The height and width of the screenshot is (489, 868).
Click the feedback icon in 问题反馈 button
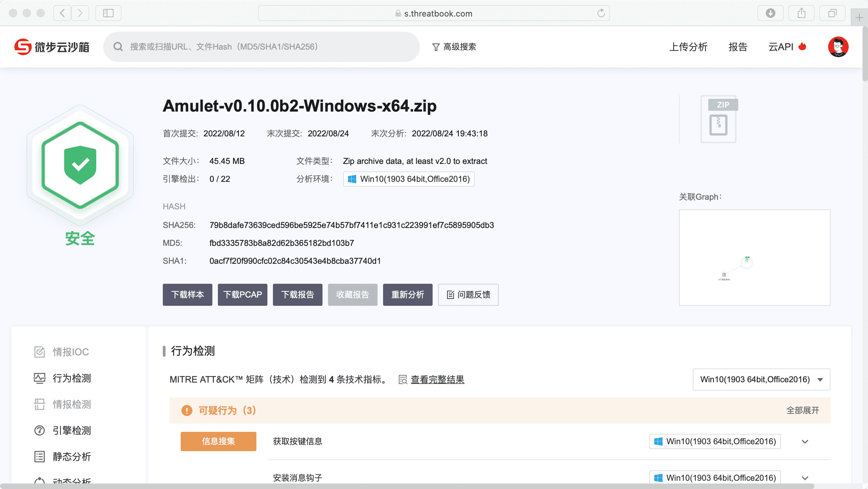[x=450, y=295]
